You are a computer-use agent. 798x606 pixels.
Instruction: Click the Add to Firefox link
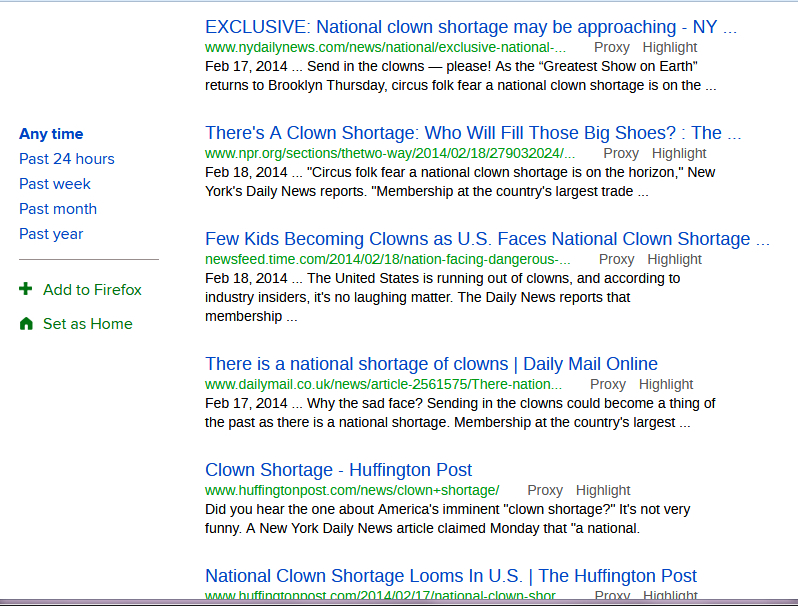coord(92,290)
